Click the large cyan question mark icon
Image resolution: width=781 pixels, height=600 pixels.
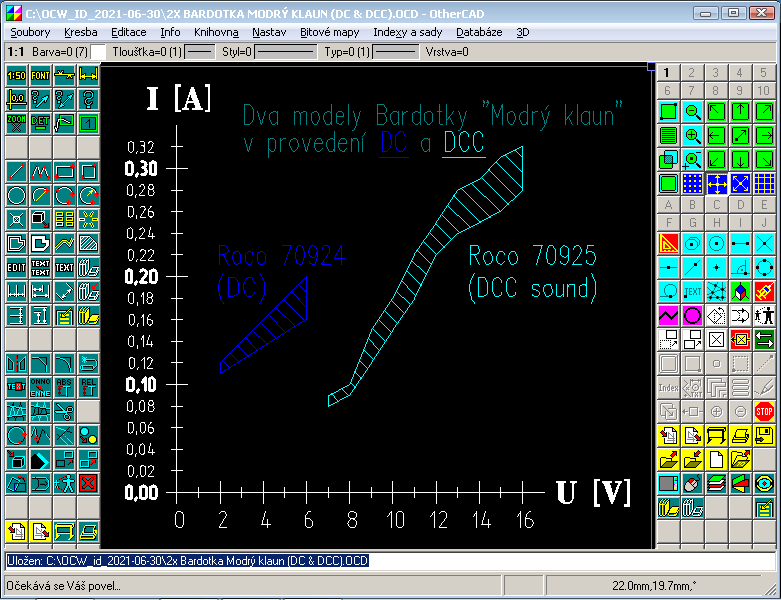88,99
